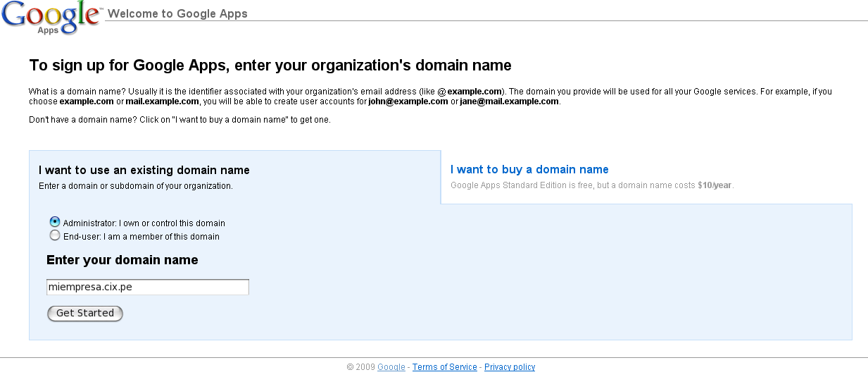
Task: Click the Welcome to Google Apps header text
Action: click(177, 13)
